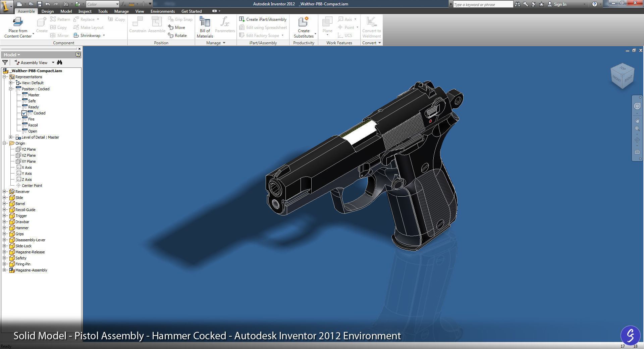This screenshot has height=349, width=644.
Task: Click into the keyword search field
Action: click(483, 4)
